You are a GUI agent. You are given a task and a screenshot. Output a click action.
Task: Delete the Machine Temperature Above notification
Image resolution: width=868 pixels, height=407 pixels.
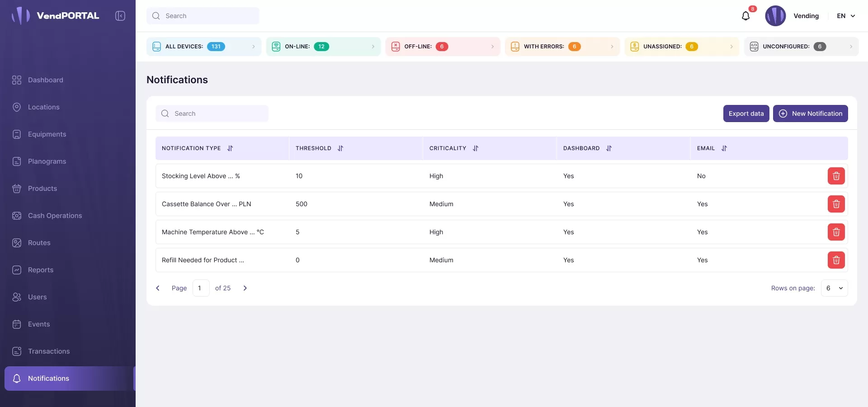tap(836, 232)
